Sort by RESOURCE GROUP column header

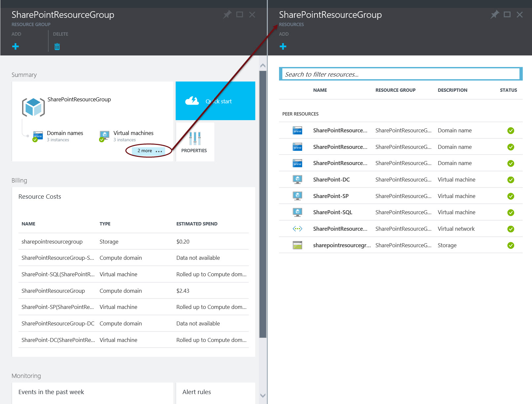click(x=395, y=90)
